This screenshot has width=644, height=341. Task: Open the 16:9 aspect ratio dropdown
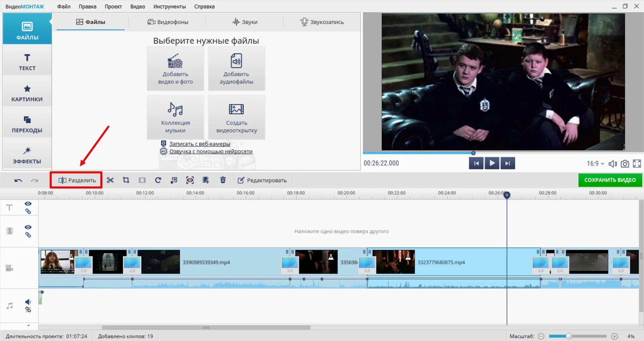[x=595, y=164]
